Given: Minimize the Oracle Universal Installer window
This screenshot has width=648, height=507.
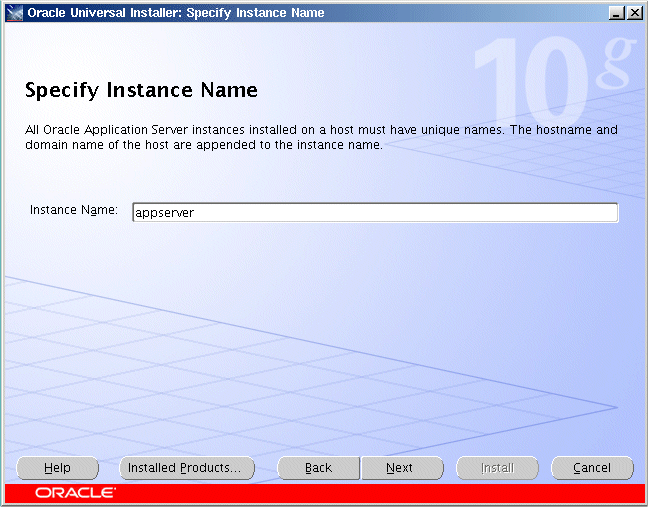Looking at the screenshot, I should 617,13.
